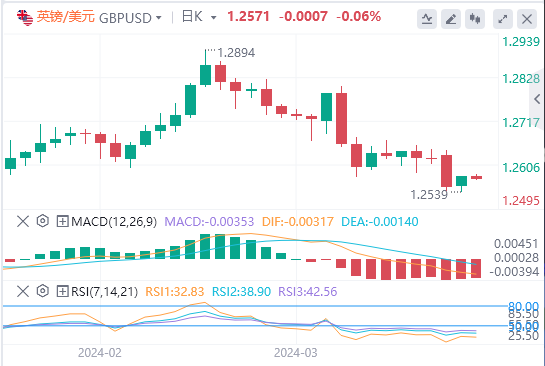
Task: Close the chart with top-right X
Action: click(x=527, y=19)
